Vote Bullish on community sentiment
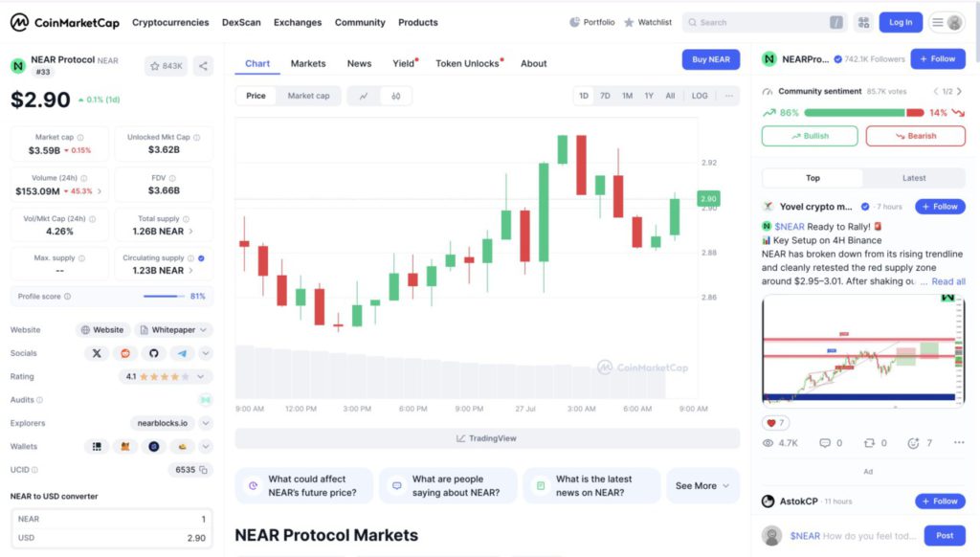The height and width of the screenshot is (557, 980). click(x=810, y=136)
